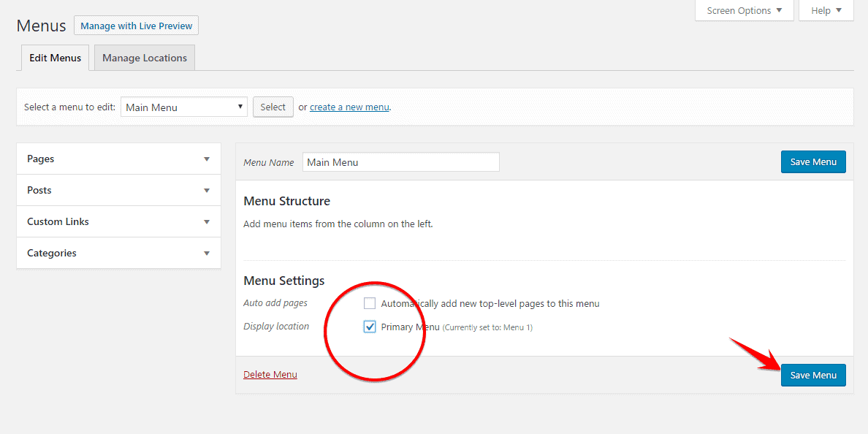Uncheck the Primary Menu display location
Viewport: 868px width, 434px height.
370,327
